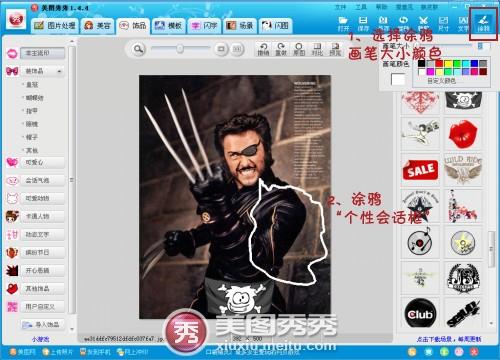Click the 撤销 undo arrow icon

pos(263,49)
